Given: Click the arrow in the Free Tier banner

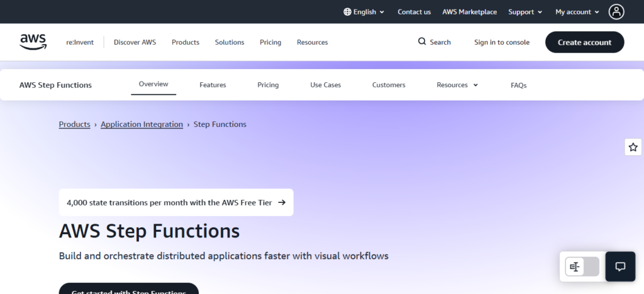Looking at the screenshot, I should [x=282, y=202].
